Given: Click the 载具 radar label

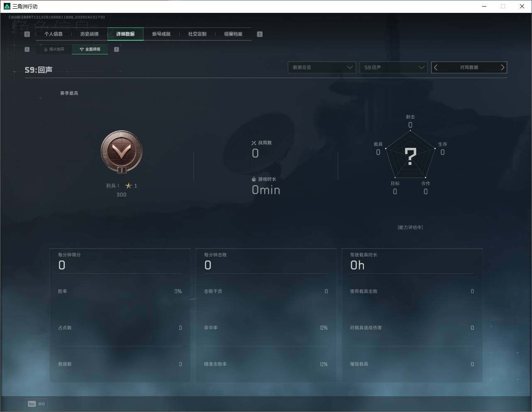Looking at the screenshot, I should click(378, 144).
